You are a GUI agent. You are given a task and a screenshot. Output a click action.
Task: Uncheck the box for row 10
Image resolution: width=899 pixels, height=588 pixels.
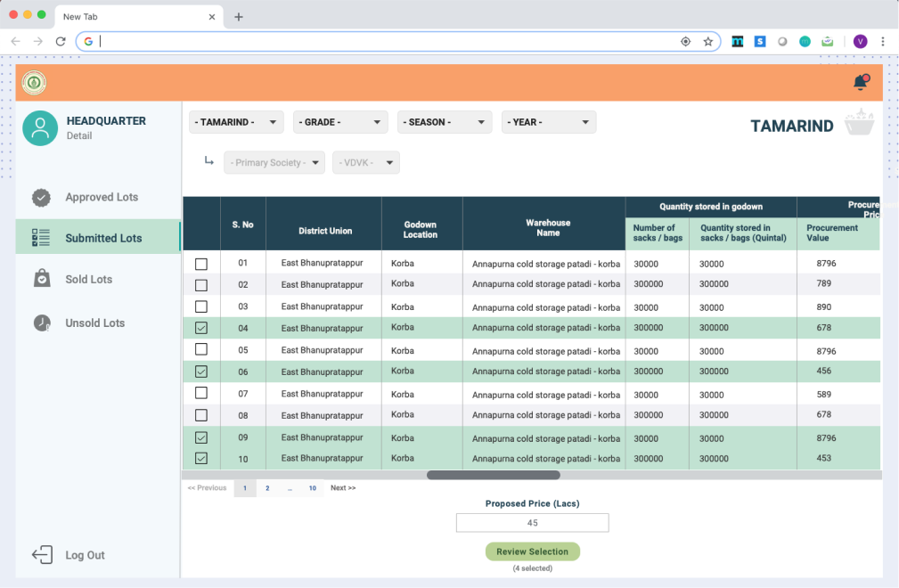pos(201,459)
